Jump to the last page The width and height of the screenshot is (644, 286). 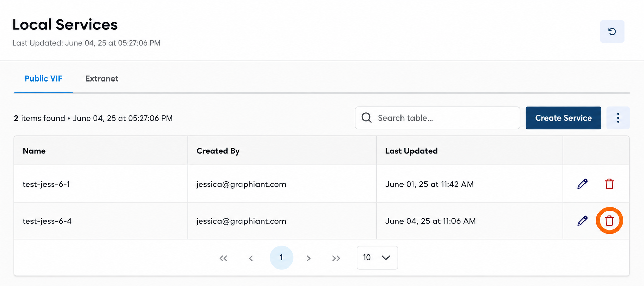click(x=336, y=258)
